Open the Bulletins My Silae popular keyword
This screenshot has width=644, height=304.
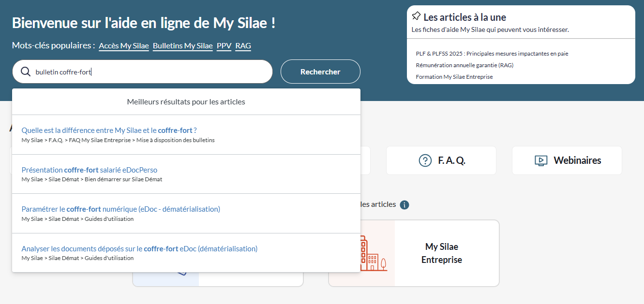coord(183,46)
